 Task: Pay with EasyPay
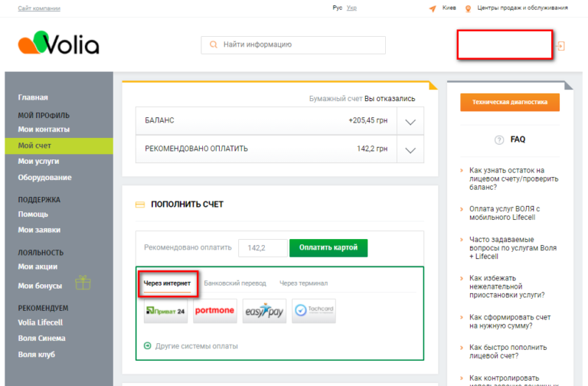coord(264,311)
